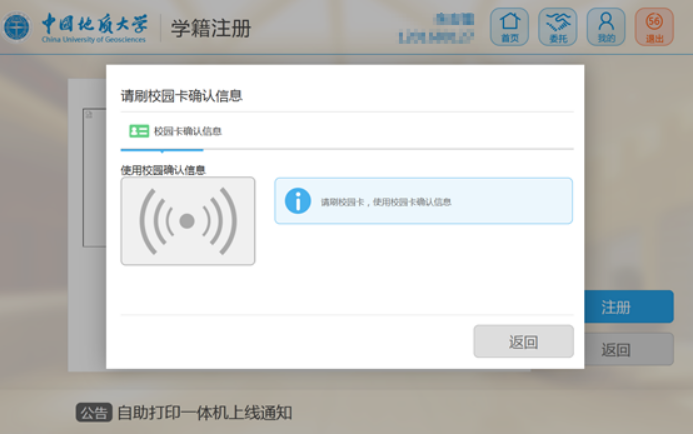Open 自助打印一体机上线通知 announcement
The width and height of the screenshot is (693, 434).
(204, 412)
